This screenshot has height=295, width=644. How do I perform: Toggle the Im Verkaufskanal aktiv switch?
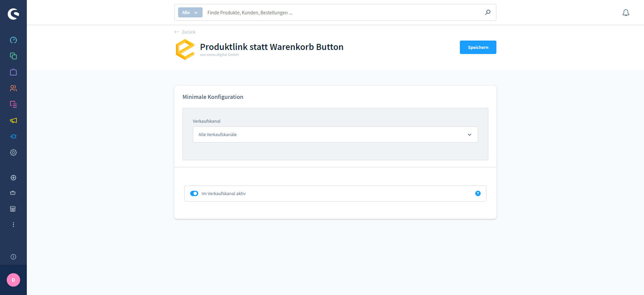[194, 193]
